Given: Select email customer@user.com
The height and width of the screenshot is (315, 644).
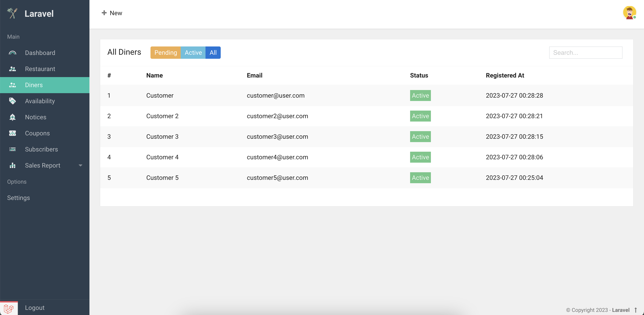Looking at the screenshot, I should point(276,95).
